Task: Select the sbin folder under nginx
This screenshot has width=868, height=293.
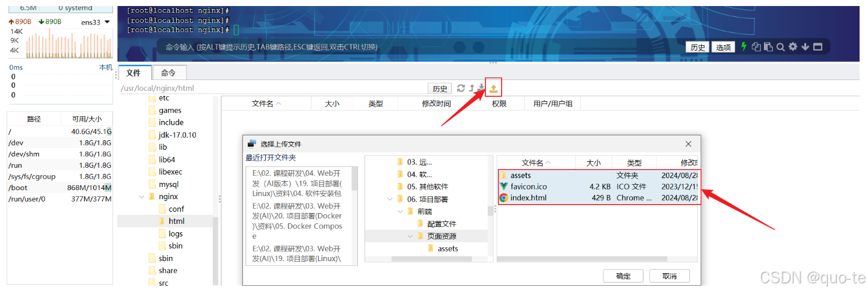Action: pyautogui.click(x=176, y=245)
